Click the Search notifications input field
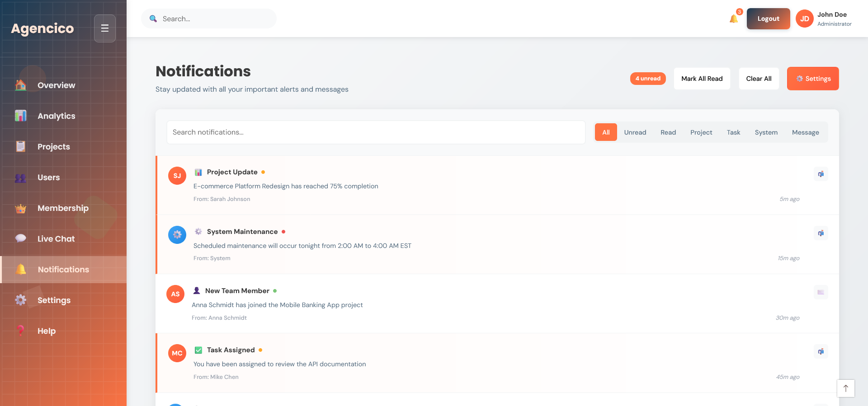Screen dimensions: 868x406 pyautogui.click(x=376, y=132)
